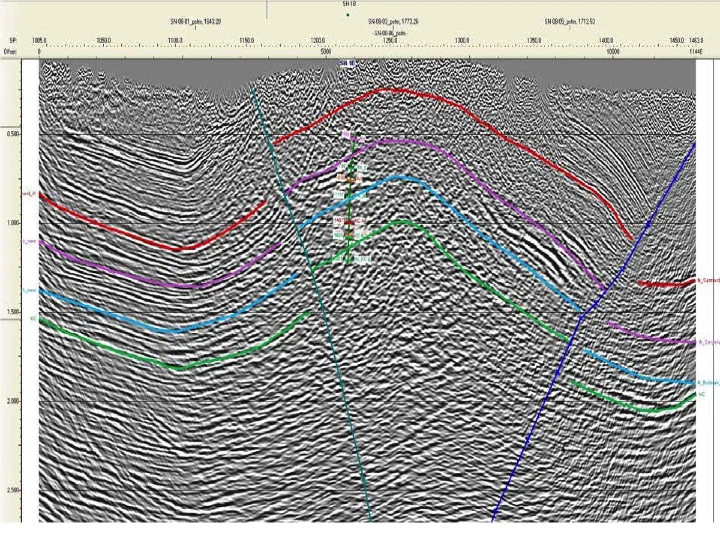
Task: Select the green well location dot in header
Action: [348, 15]
